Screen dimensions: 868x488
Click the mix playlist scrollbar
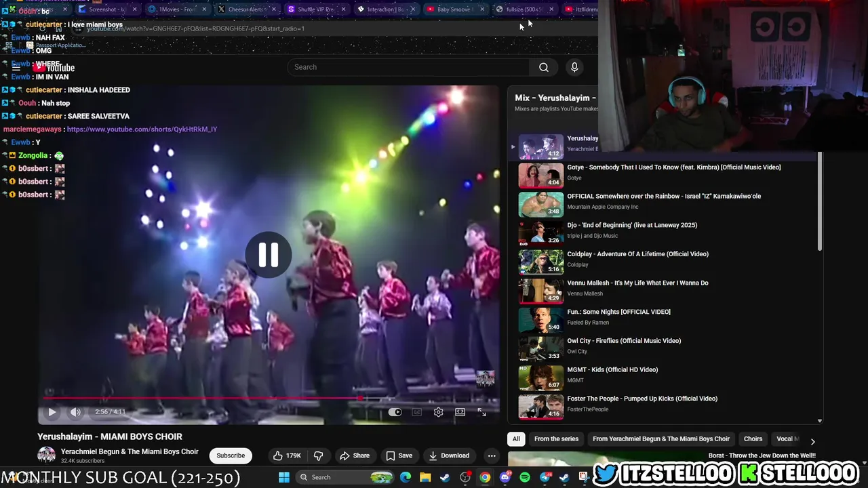tap(820, 201)
